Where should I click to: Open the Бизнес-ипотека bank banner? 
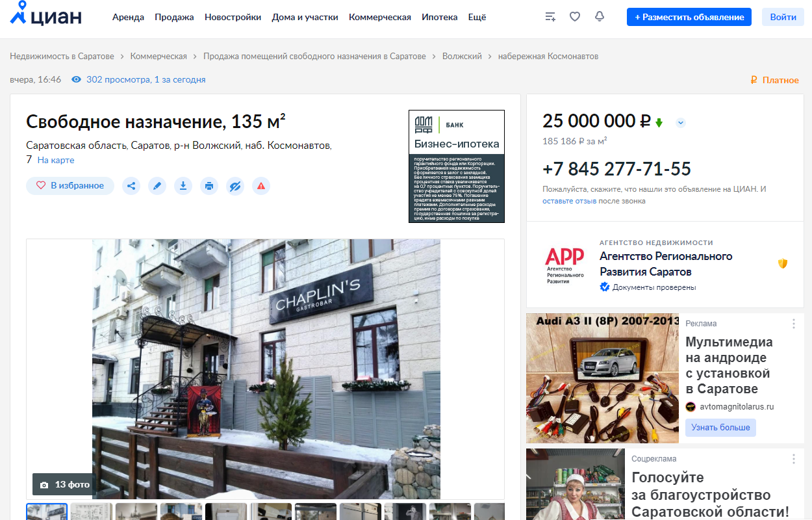click(457, 166)
